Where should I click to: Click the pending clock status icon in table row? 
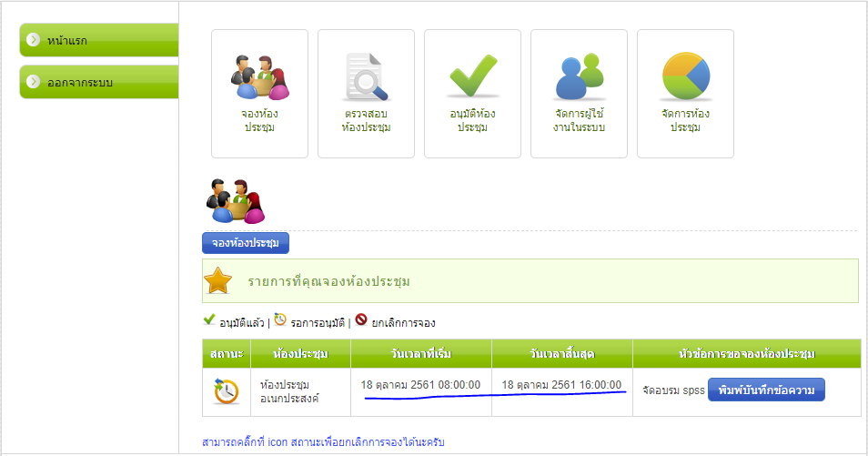(226, 391)
